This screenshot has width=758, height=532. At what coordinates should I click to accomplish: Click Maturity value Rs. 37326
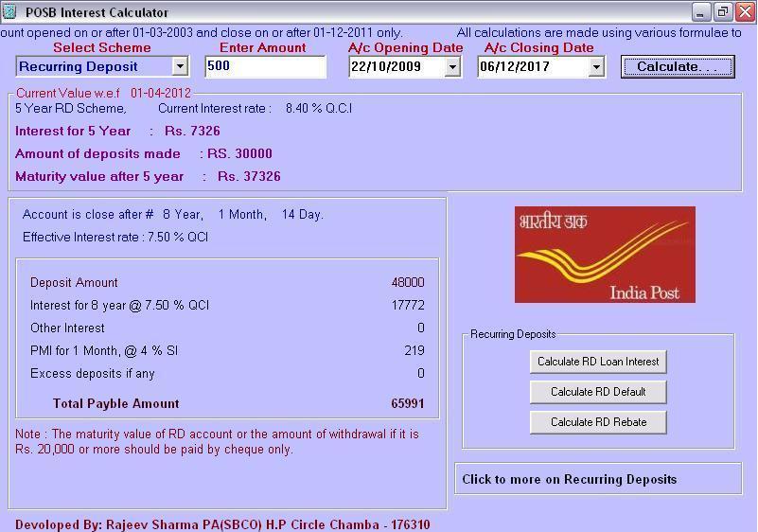(x=249, y=176)
